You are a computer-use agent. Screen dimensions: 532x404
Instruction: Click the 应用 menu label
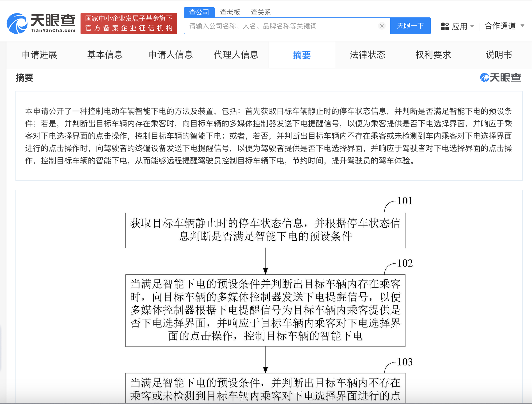[460, 26]
